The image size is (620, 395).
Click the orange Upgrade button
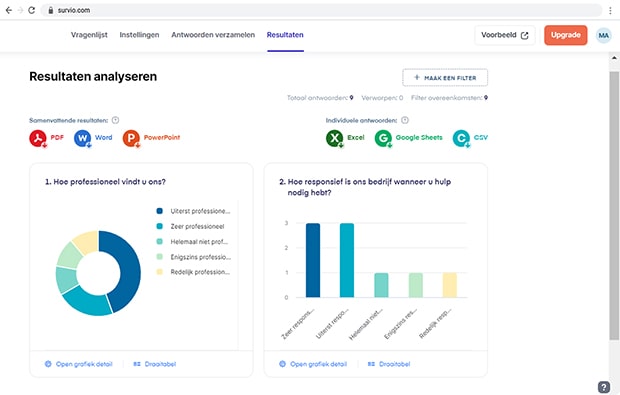pyautogui.click(x=565, y=35)
